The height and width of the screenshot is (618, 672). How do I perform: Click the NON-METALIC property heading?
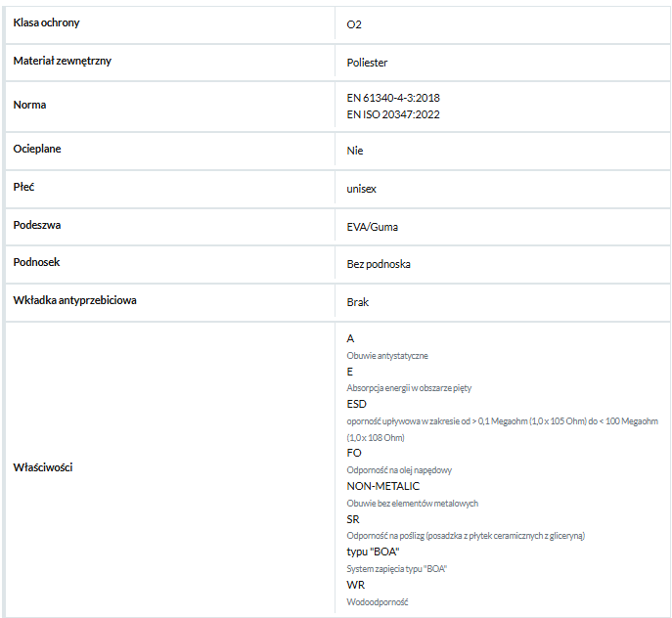pos(383,486)
